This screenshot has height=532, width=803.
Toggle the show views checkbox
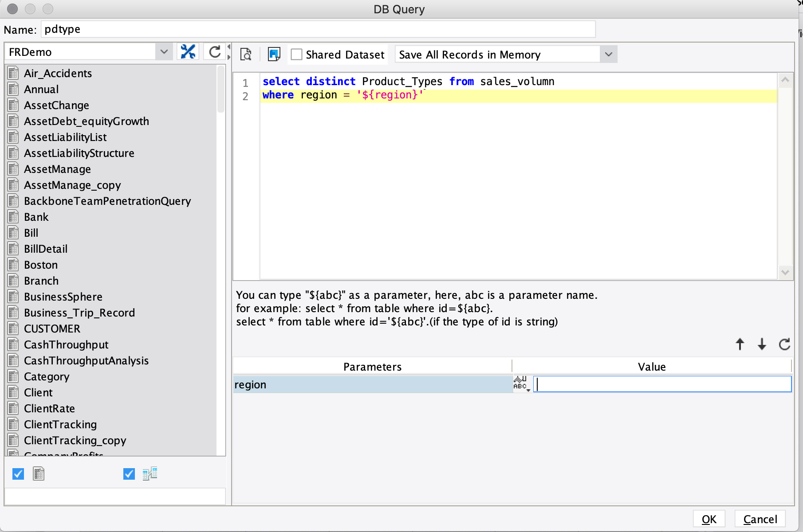click(x=129, y=474)
